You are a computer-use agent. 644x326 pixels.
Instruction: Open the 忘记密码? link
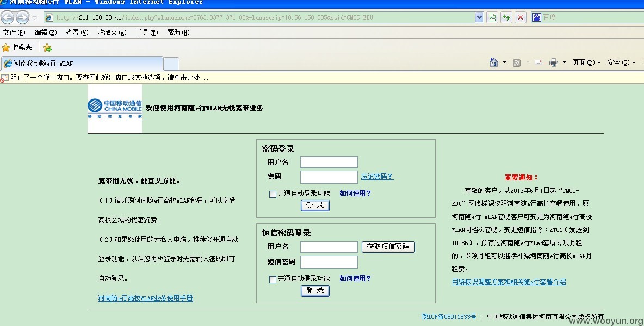377,177
